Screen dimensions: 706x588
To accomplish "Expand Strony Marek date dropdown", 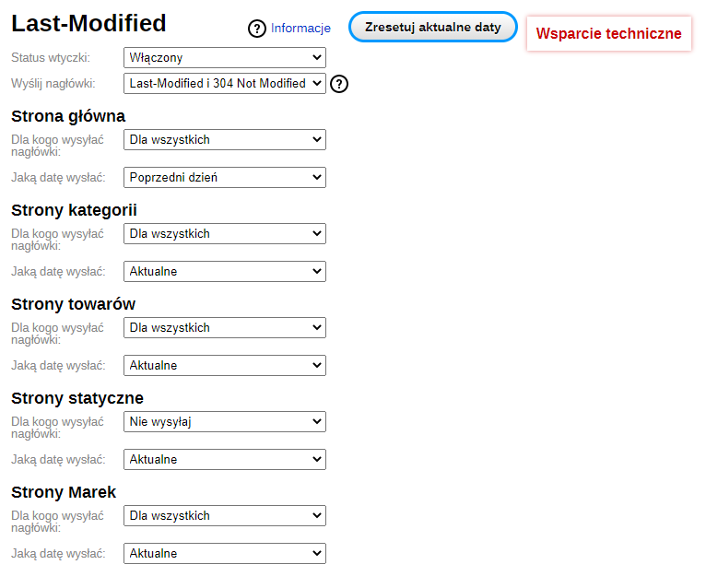I will [x=225, y=553].
